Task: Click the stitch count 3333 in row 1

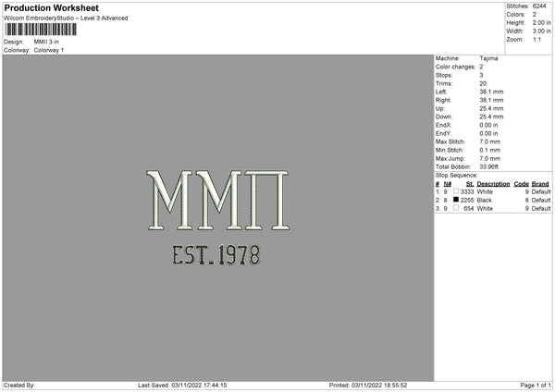Action: (x=467, y=191)
